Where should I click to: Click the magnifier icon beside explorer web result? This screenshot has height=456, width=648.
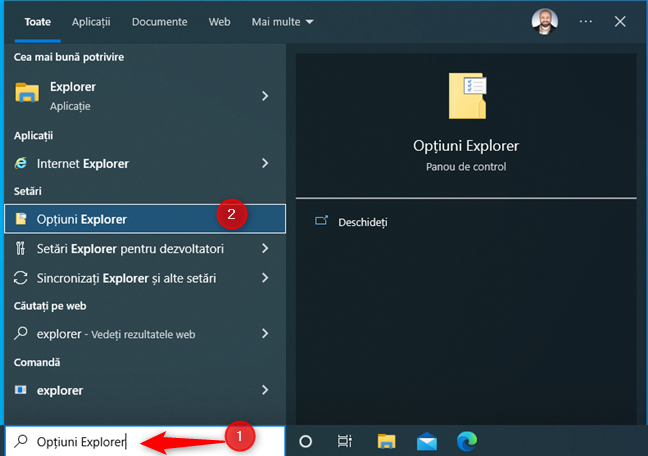pyautogui.click(x=21, y=333)
